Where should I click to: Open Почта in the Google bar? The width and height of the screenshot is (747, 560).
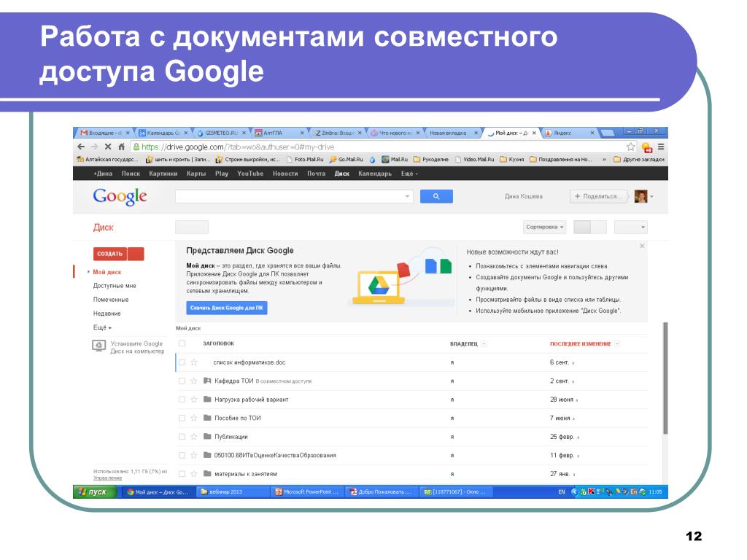pyautogui.click(x=316, y=174)
